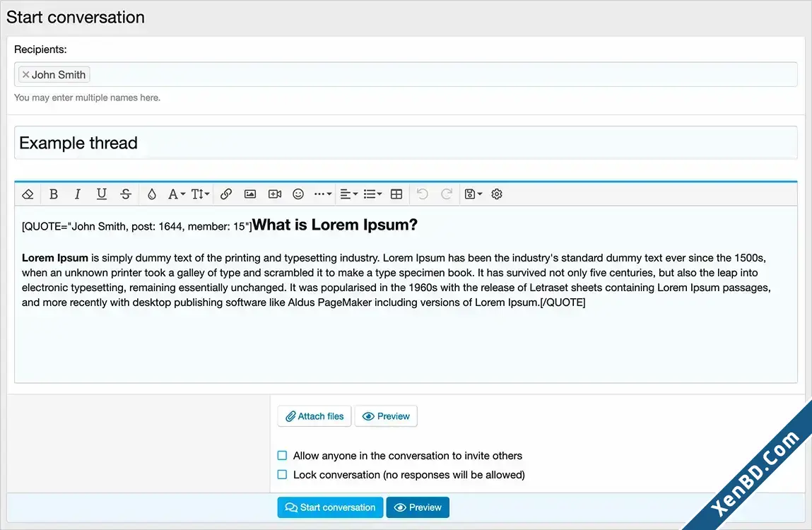Viewport: 812px width, 530px height.
Task: Insert an image from toolbar
Action: [250, 194]
